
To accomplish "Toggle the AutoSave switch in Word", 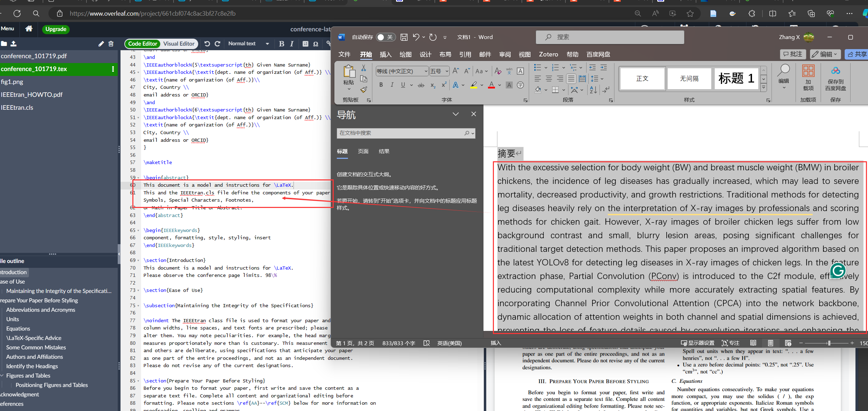I will pyautogui.click(x=385, y=37).
